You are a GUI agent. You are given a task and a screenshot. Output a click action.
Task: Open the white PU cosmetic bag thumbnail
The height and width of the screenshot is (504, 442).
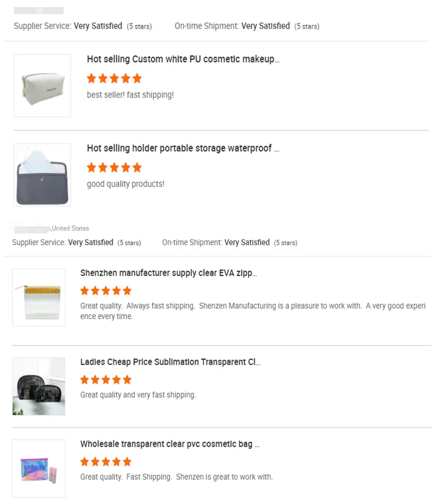point(42,85)
